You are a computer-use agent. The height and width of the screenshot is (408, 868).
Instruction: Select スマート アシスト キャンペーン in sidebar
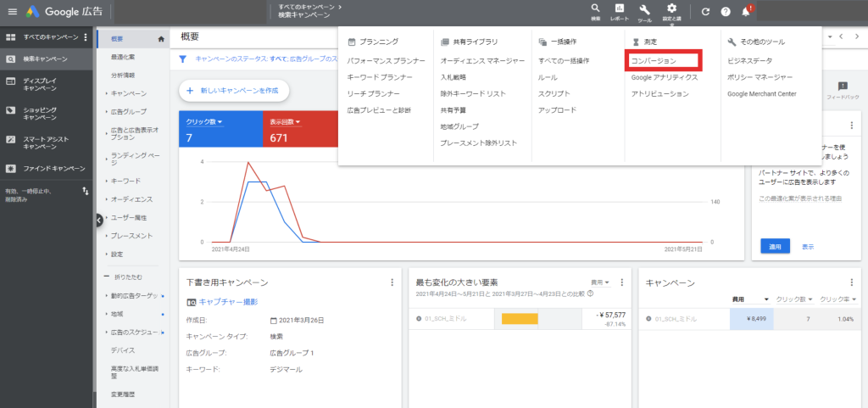coord(46,143)
